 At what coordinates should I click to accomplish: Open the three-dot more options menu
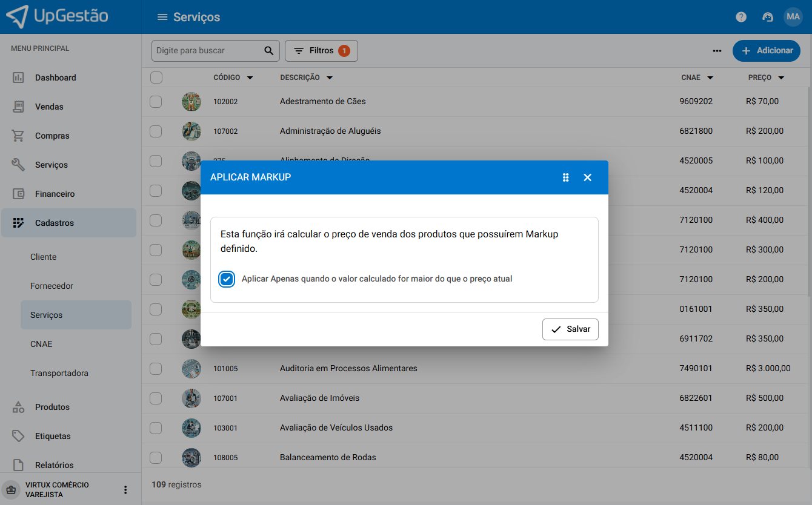pos(717,51)
